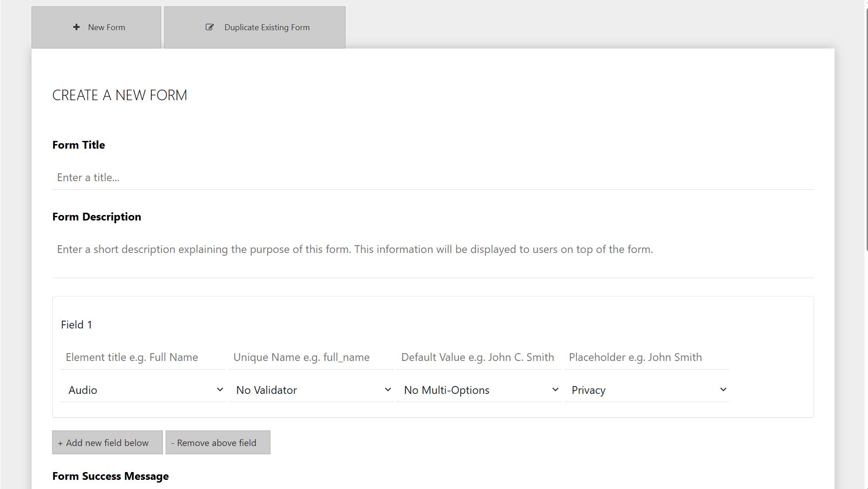The height and width of the screenshot is (489, 868).
Task: Click the page's vertical scrollbar thumb
Action: click(x=866, y=128)
